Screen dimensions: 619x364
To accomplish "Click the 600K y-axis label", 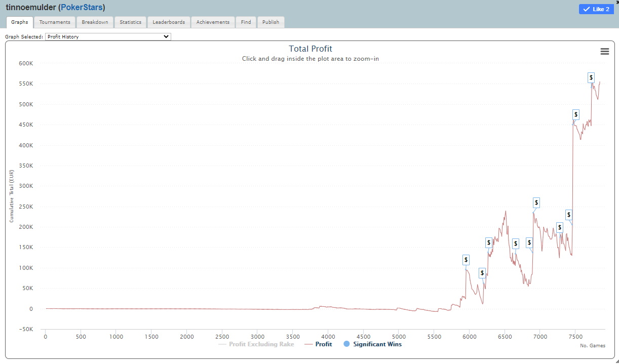I will [x=25, y=63].
